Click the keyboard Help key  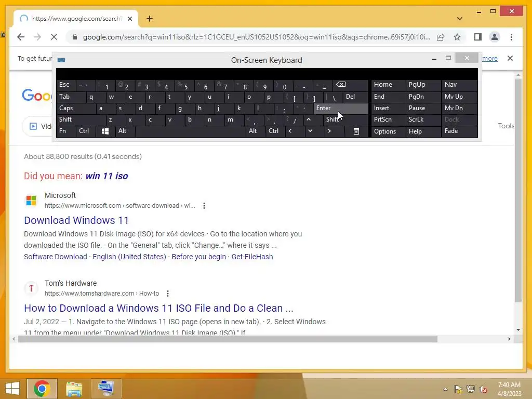423,131
